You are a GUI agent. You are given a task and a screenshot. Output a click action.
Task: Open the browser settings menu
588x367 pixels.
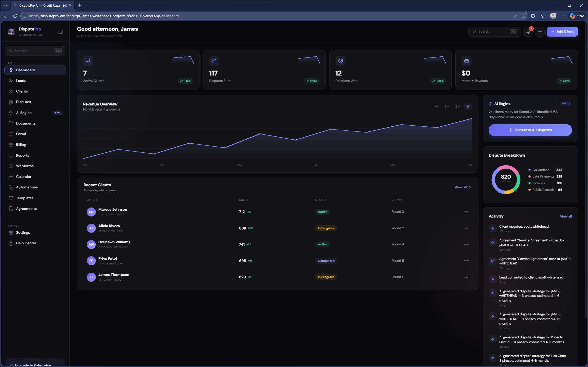(x=563, y=16)
